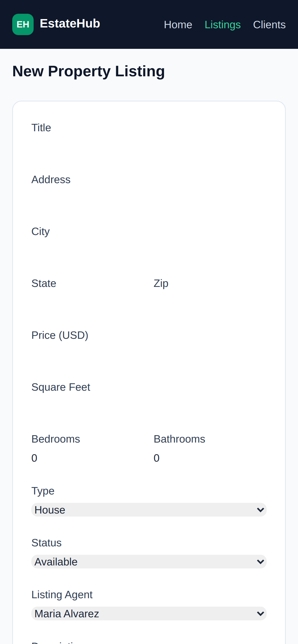Focus the Title input field

tap(149, 147)
